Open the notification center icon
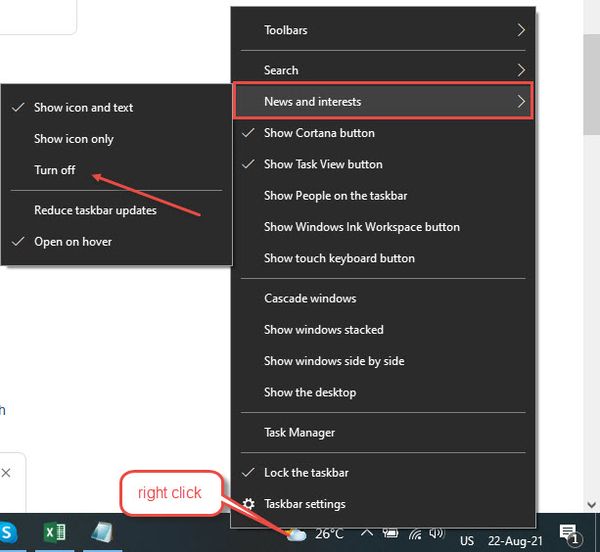600x552 pixels. point(570,533)
